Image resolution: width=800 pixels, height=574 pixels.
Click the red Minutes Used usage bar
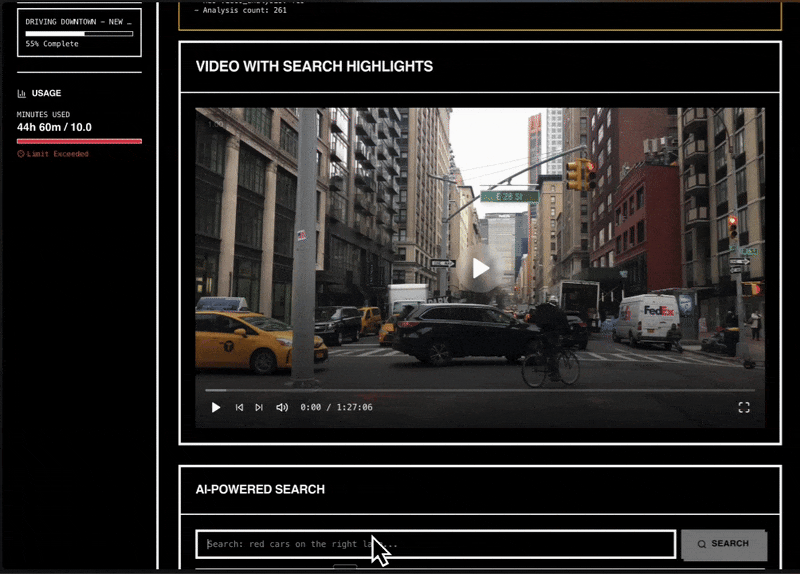pos(79,141)
